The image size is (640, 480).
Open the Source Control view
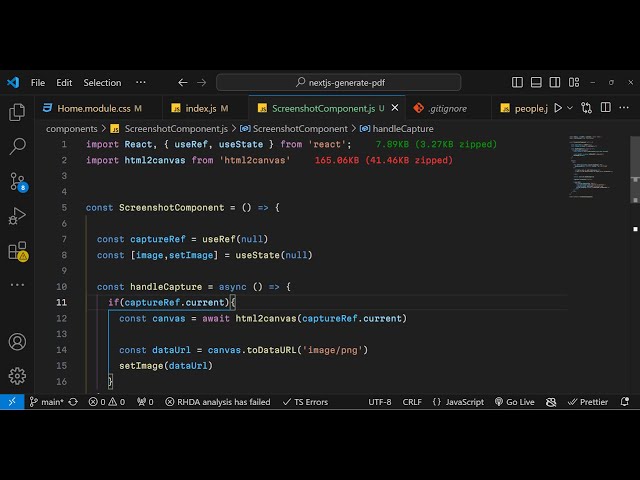(17, 182)
